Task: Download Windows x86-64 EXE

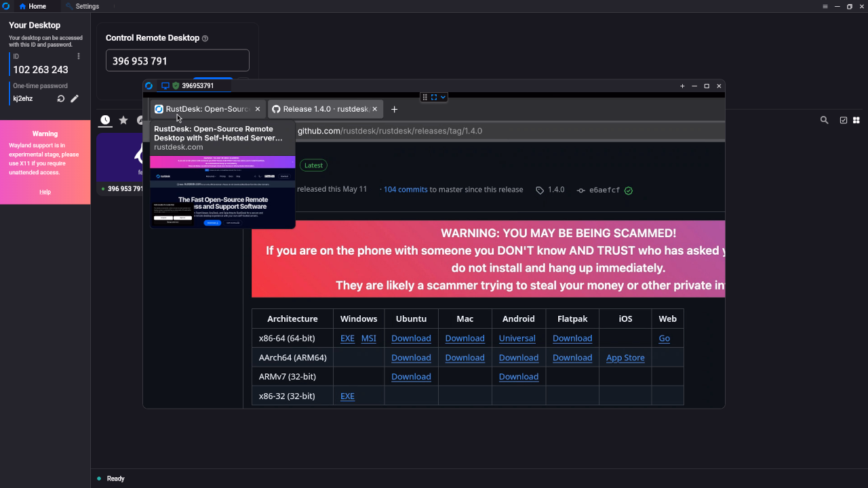Action: pyautogui.click(x=347, y=338)
